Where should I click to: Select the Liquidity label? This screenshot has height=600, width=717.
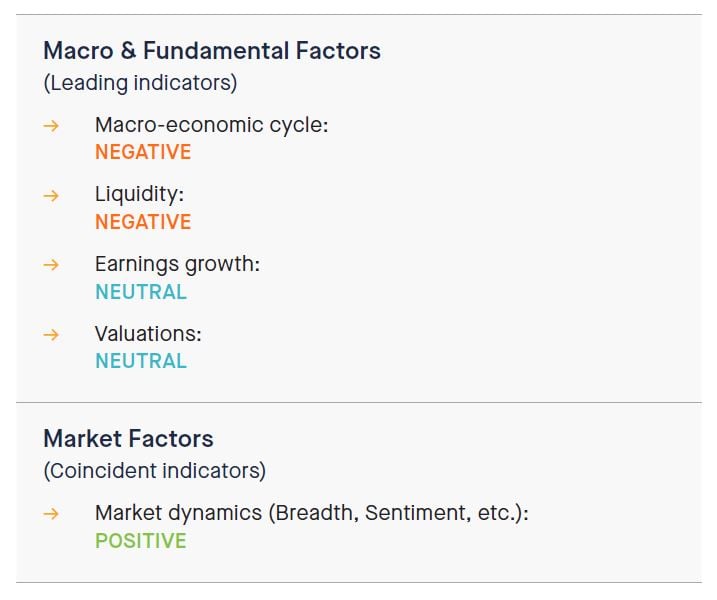[x=139, y=195]
